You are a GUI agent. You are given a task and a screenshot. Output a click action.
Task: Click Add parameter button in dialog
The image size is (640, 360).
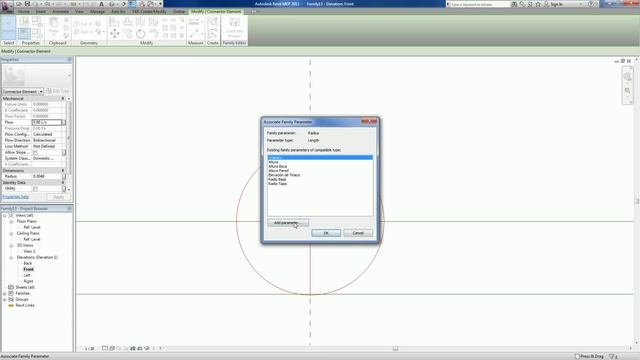tap(288, 223)
